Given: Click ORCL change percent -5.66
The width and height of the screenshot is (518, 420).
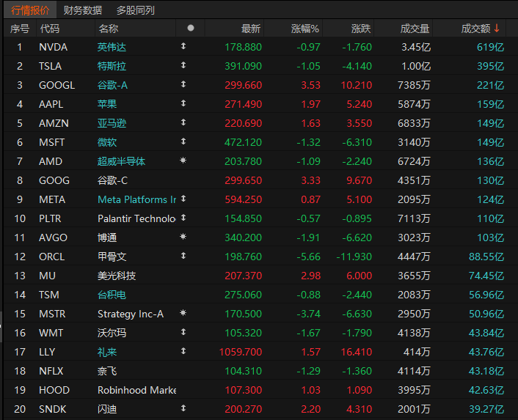Looking at the screenshot, I should point(308,257).
